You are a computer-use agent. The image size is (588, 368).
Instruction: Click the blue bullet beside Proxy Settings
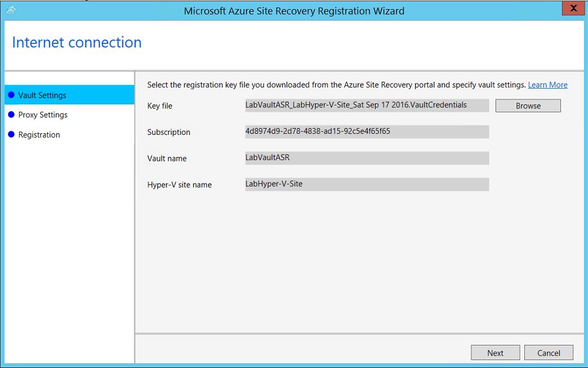click(11, 115)
